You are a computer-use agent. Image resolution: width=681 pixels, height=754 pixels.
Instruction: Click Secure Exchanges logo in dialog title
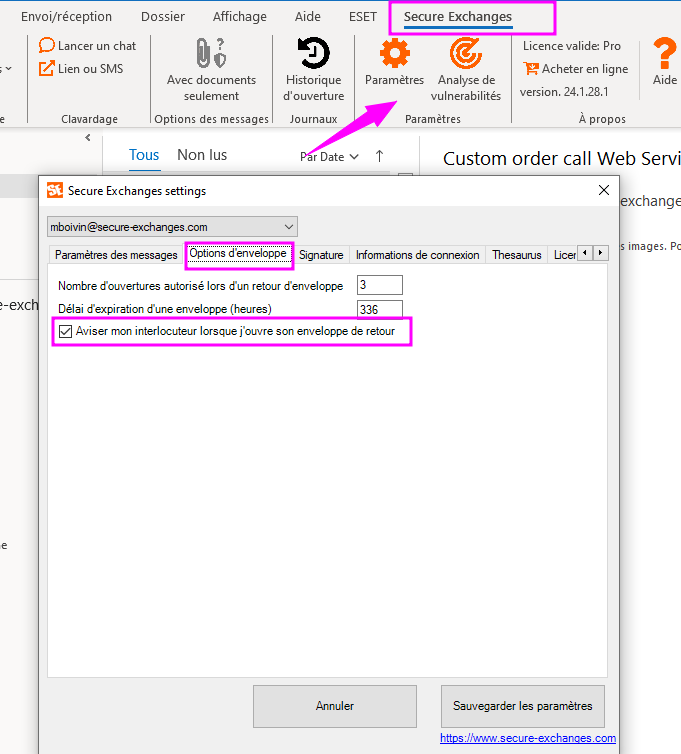pyautogui.click(x=55, y=190)
